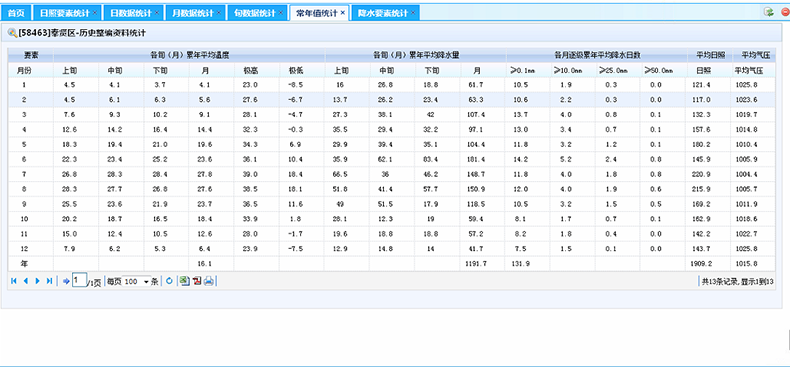The height and width of the screenshot is (367, 790).
Task: Refresh the table data
Action: point(169,281)
